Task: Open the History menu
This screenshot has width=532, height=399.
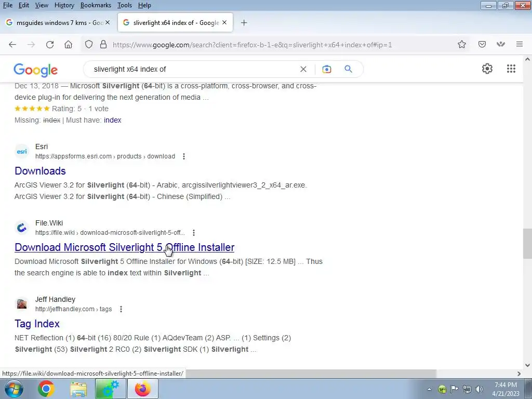Action: click(64, 5)
